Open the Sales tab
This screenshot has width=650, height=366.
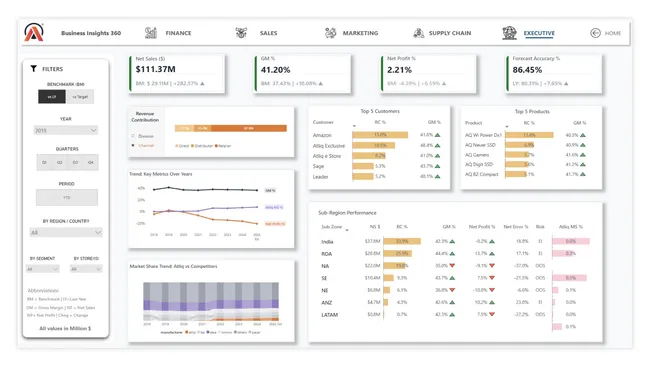pos(268,33)
